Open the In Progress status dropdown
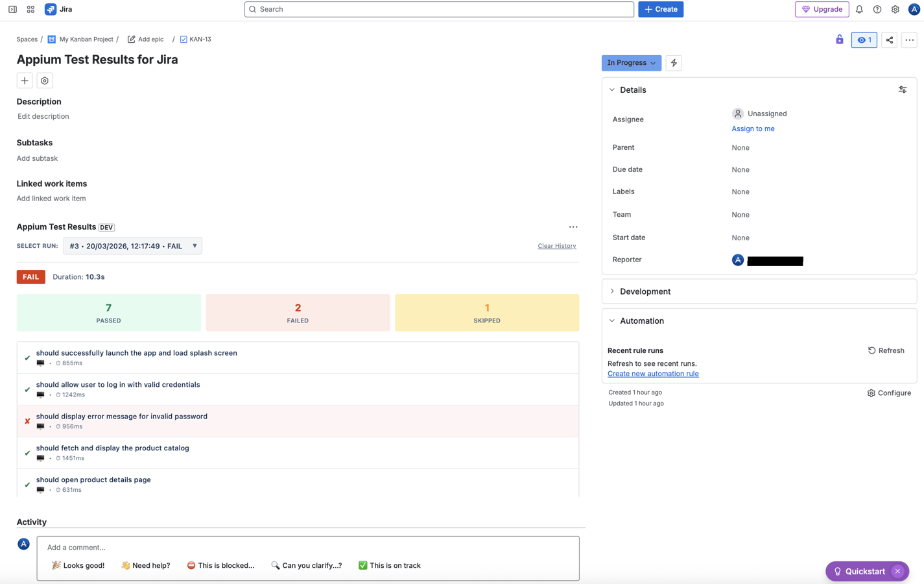Viewport: 924px width, 584px height. (x=630, y=62)
